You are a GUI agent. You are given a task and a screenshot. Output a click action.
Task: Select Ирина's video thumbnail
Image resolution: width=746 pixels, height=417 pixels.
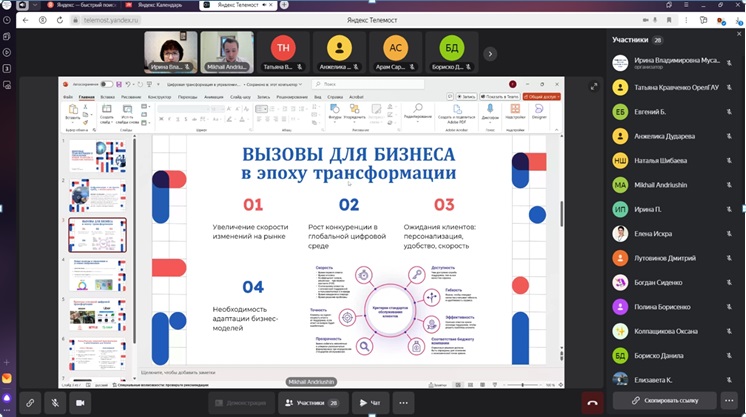(170, 52)
